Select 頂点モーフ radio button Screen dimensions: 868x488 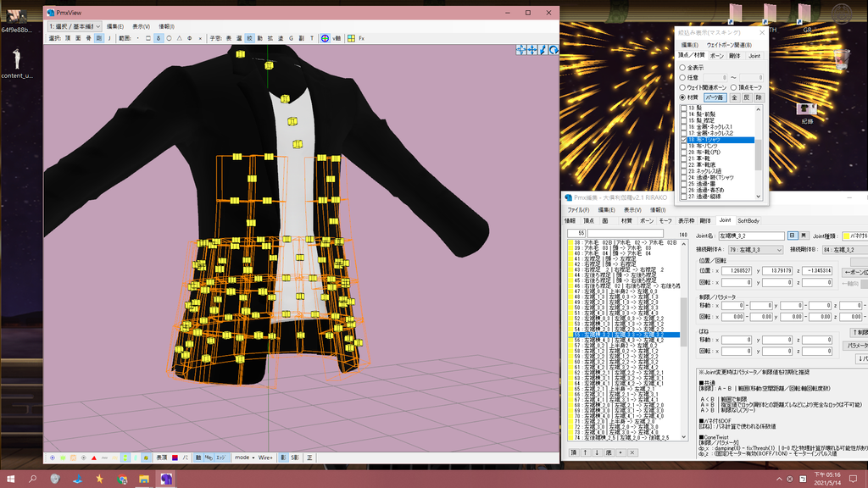733,87
